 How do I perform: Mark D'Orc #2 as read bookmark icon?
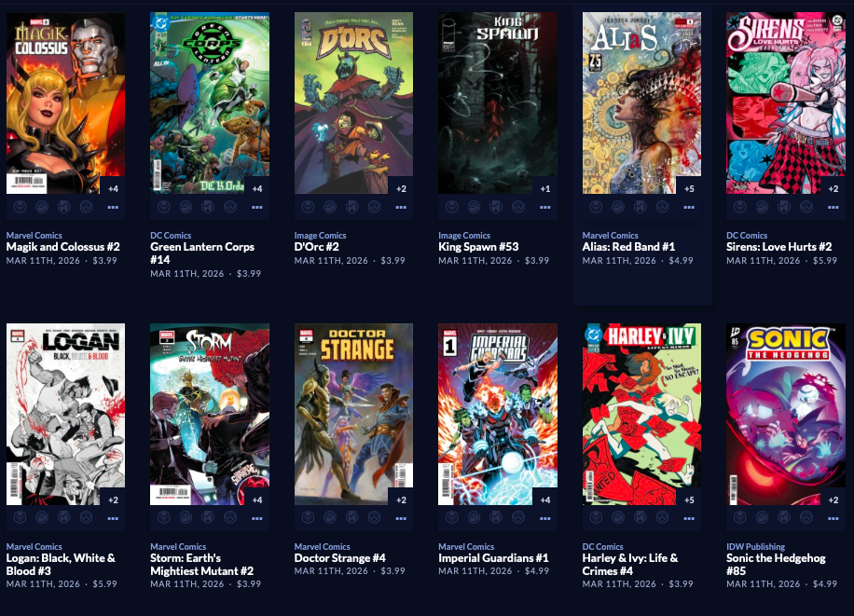coord(351,207)
